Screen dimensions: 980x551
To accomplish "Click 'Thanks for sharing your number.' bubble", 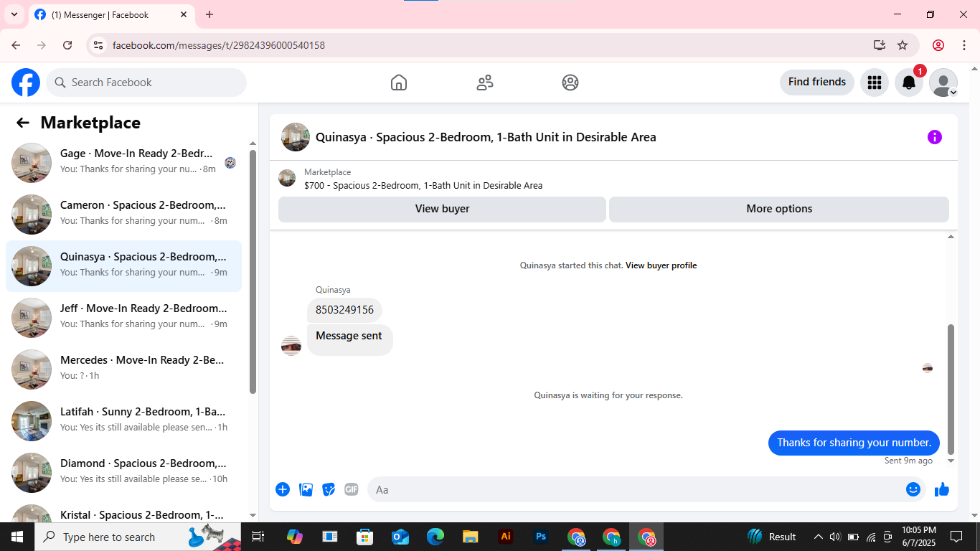I will (x=854, y=443).
